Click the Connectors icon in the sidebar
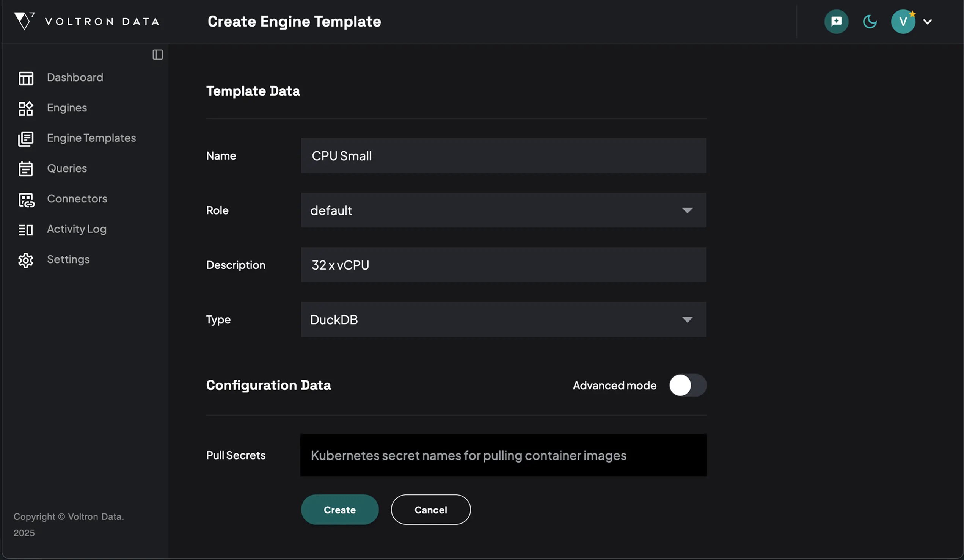 pos(26,199)
